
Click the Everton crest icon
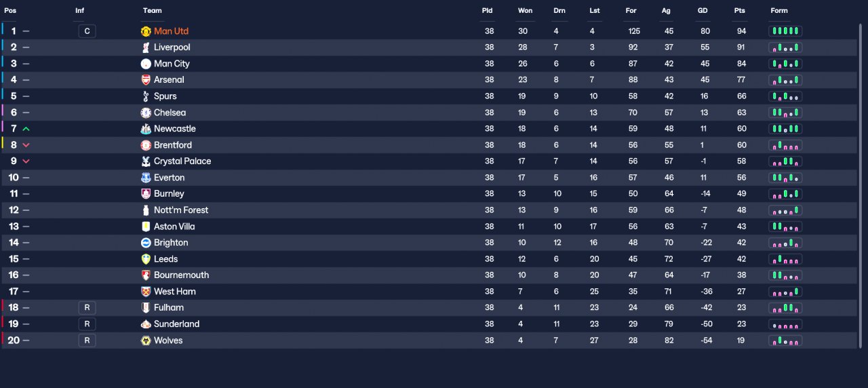(146, 178)
